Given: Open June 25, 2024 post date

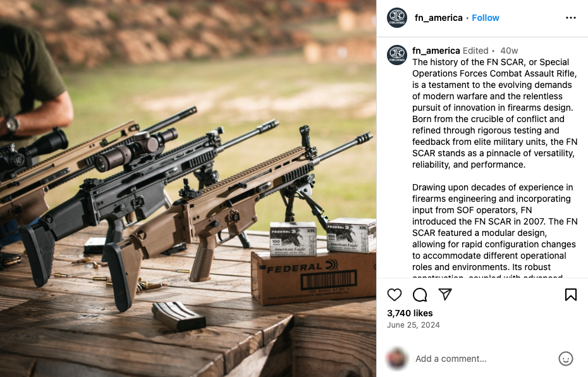Looking at the screenshot, I should 413,325.
